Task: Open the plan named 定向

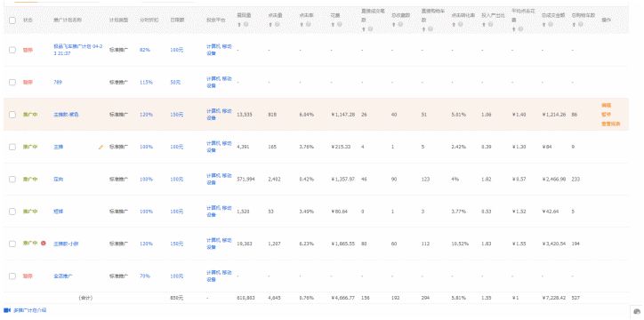Action: point(59,180)
